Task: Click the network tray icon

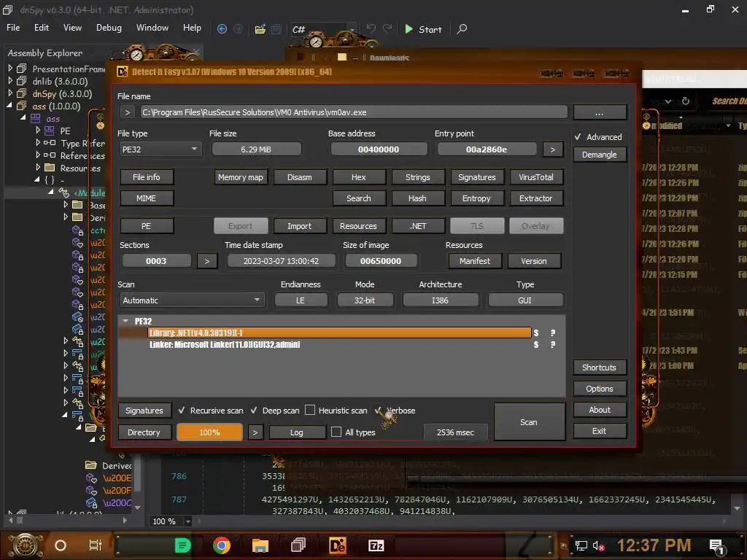Action: point(581,545)
